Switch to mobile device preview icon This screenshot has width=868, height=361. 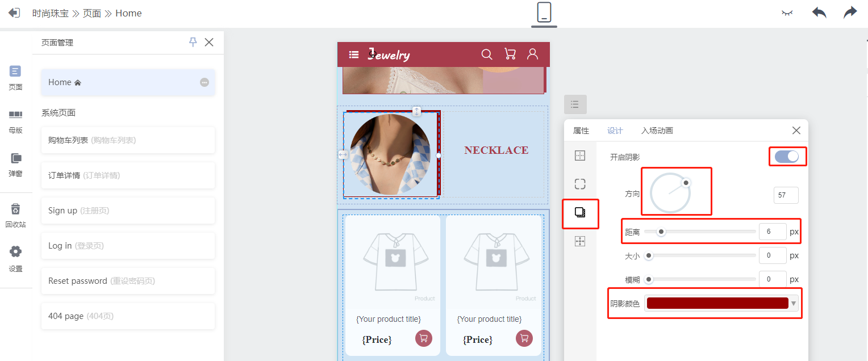[x=544, y=12]
